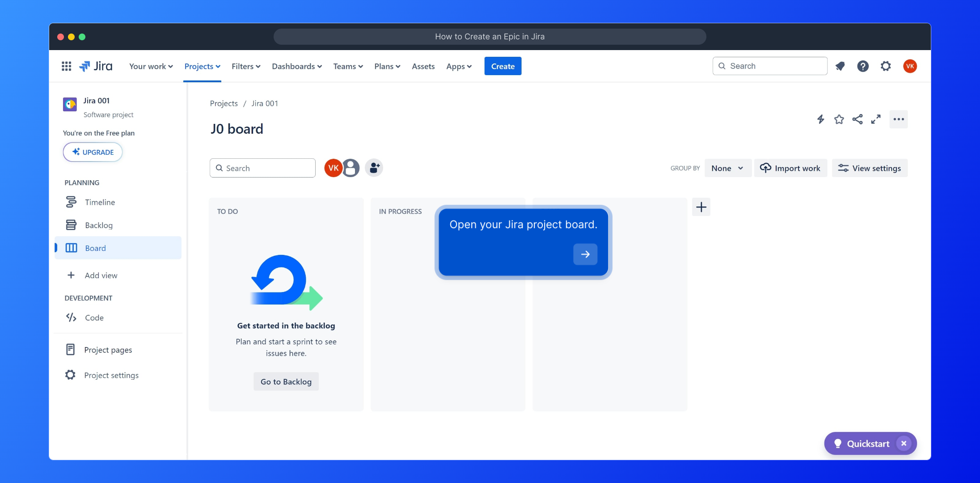The image size is (980, 483).
Task: Enter full screen mode
Action: [875, 119]
